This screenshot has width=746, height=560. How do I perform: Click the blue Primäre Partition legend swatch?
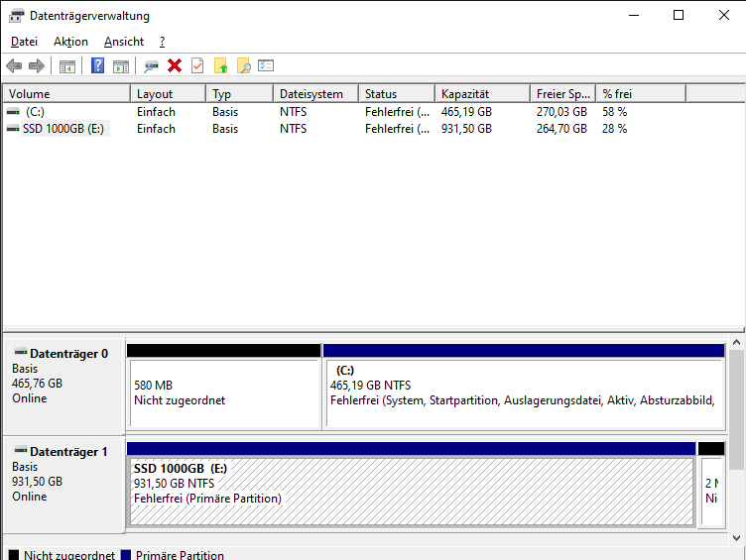[x=126, y=555]
